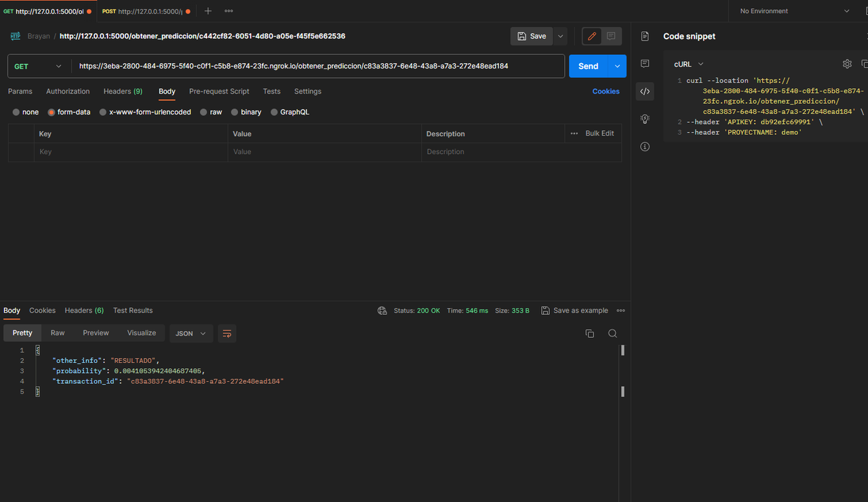Select the form-data body type
868x502 pixels.
(x=69, y=112)
